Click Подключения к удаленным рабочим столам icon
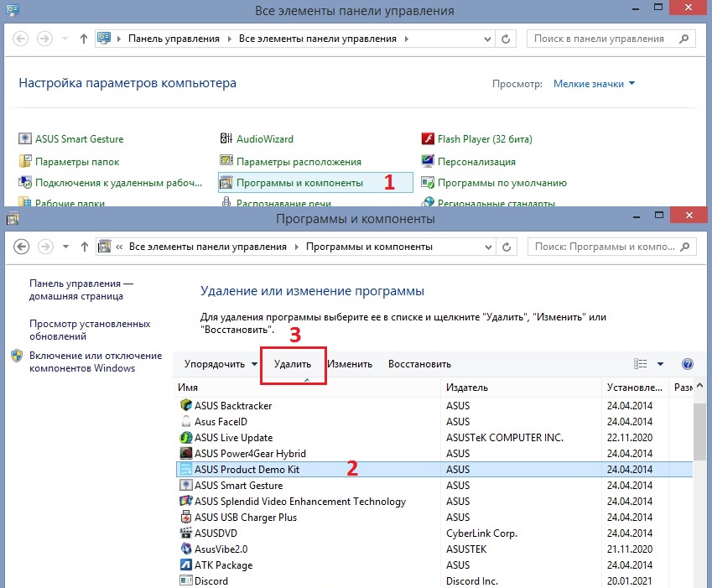Screen dimensions: 712x588 25,182
